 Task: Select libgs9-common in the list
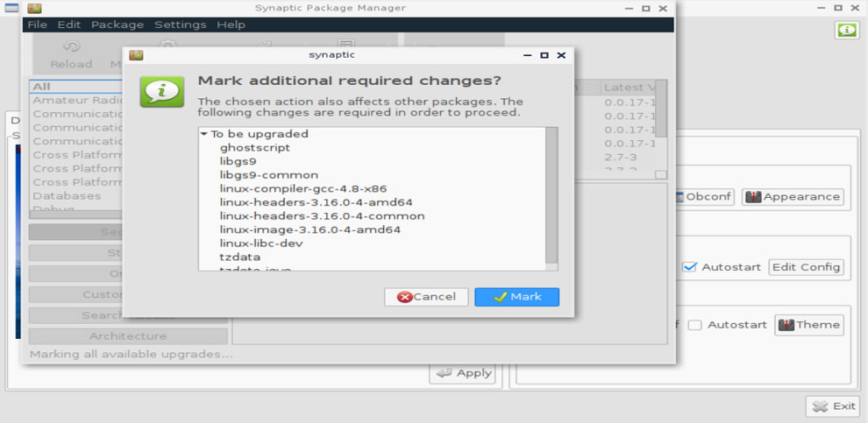pyautogui.click(x=269, y=175)
